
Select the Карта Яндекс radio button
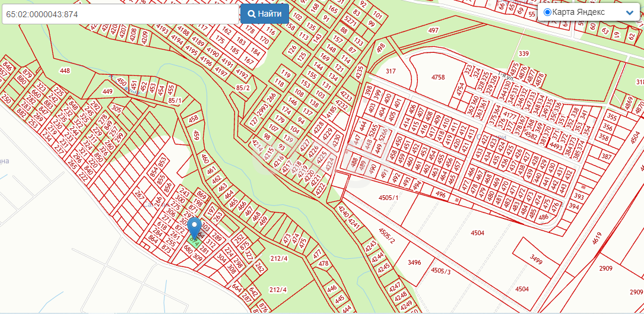[x=547, y=12]
